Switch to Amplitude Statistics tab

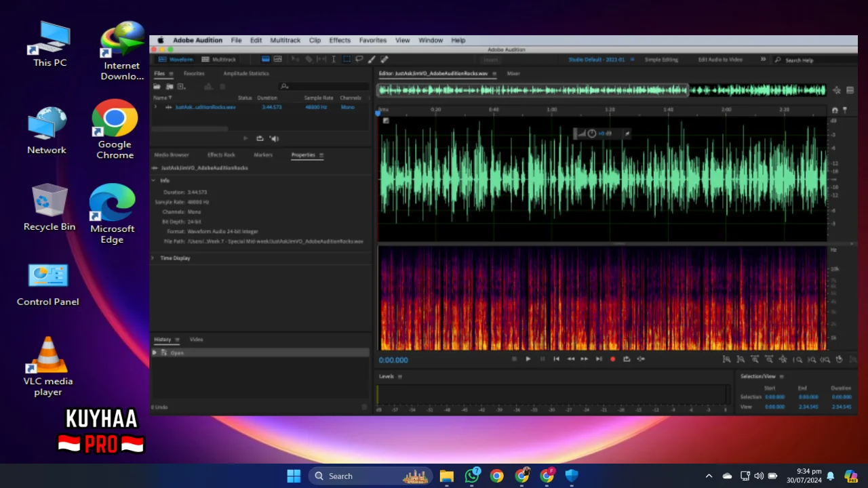[x=246, y=73]
